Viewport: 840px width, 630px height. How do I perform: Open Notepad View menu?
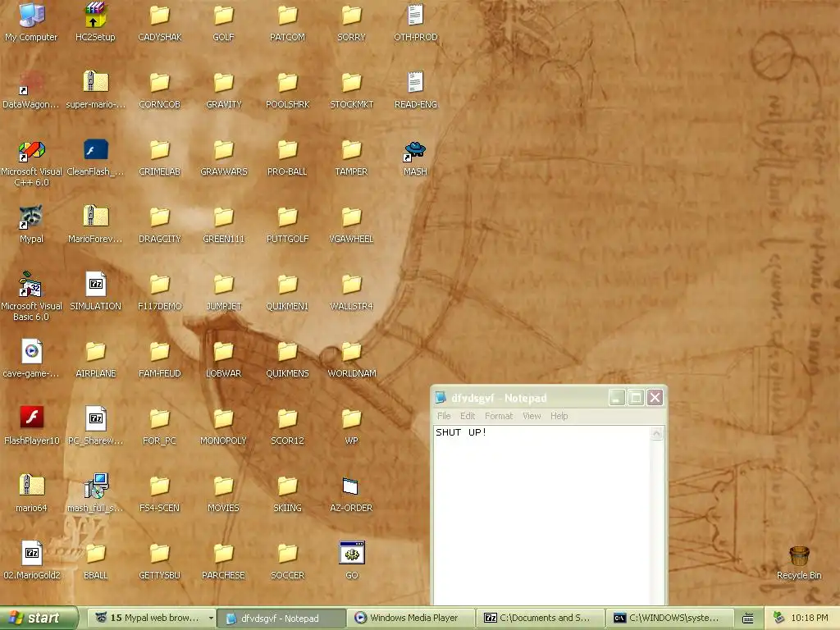[x=532, y=416]
